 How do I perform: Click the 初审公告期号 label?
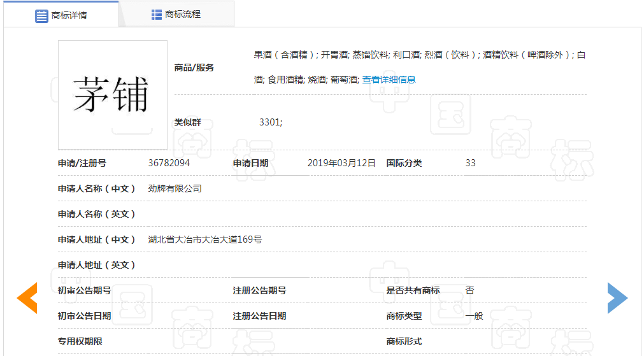click(84, 290)
